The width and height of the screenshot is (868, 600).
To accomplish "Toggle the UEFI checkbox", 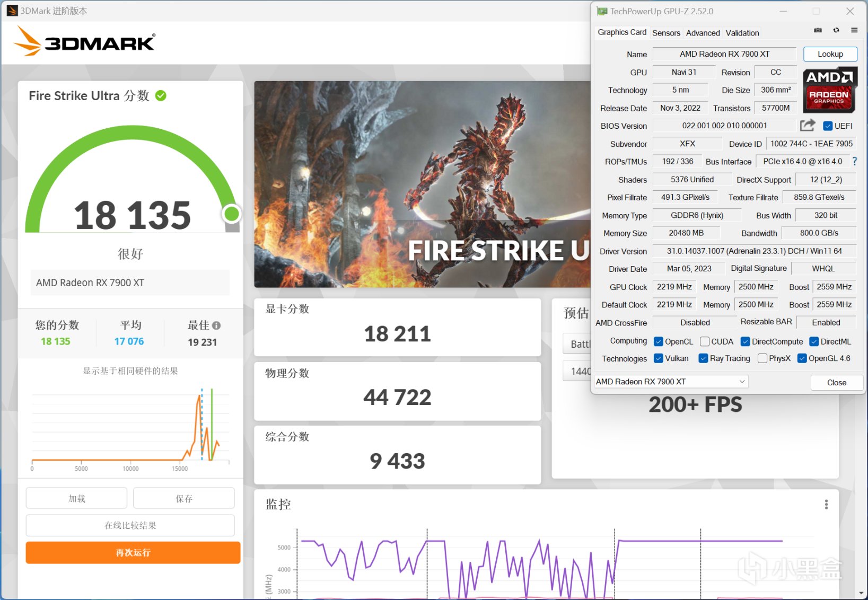I will [827, 126].
